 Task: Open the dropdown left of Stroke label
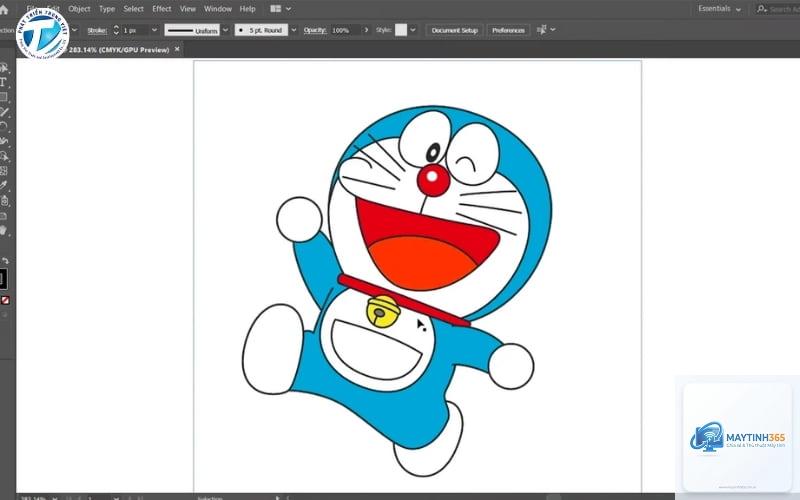click(x=74, y=30)
